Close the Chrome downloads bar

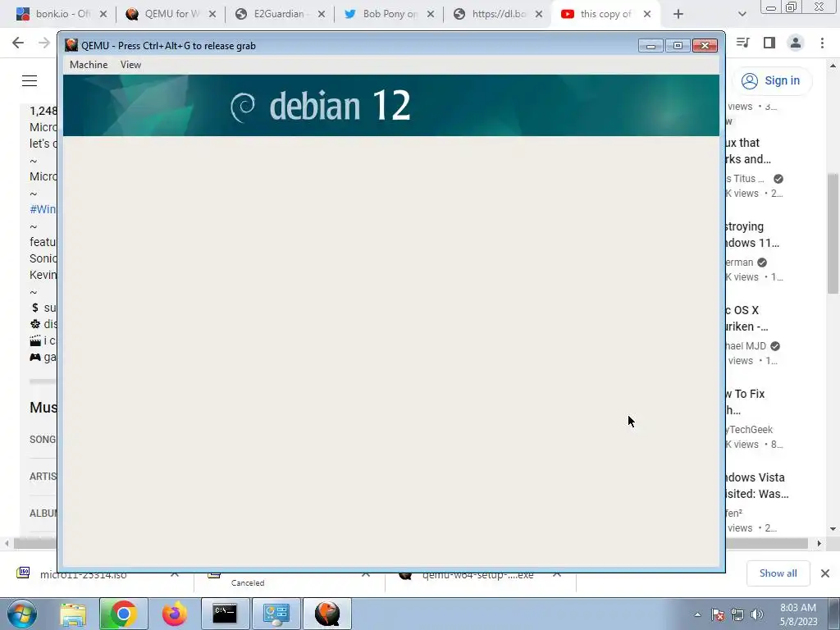825,573
